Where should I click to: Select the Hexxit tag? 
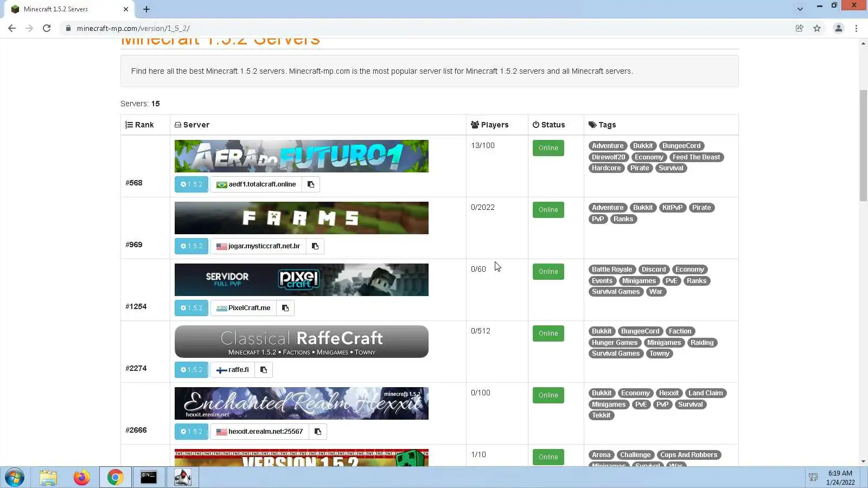point(668,393)
